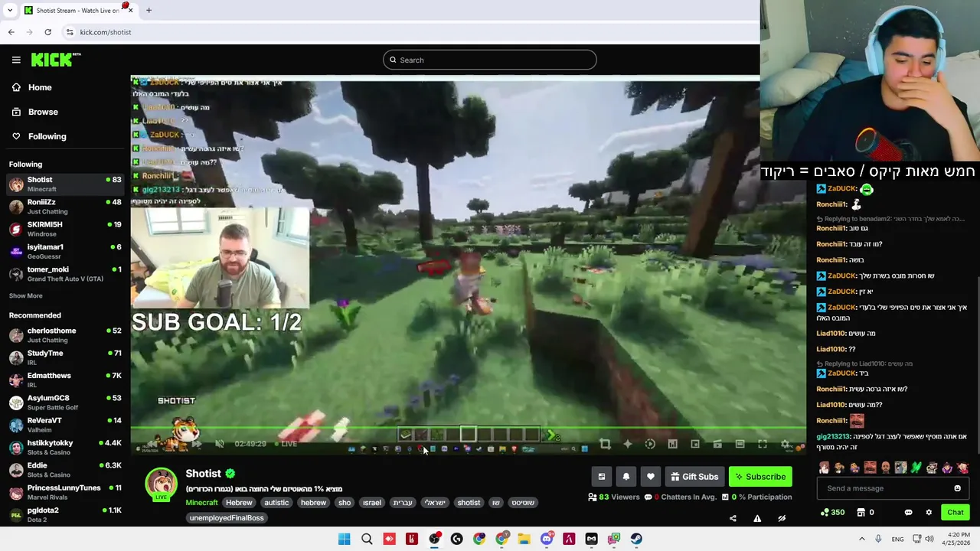Toggle the hide-eye icon below stream
The image size is (980, 551).
(x=782, y=518)
